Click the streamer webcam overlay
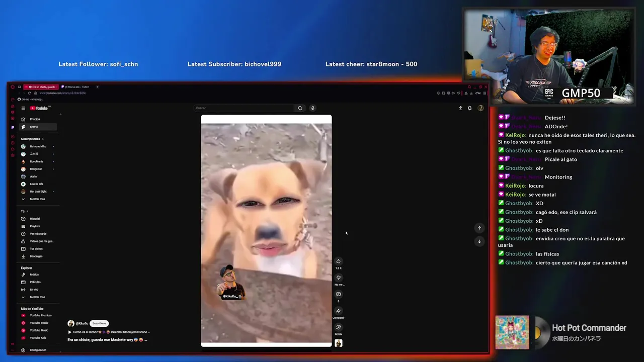644x362 pixels. pyautogui.click(x=549, y=56)
